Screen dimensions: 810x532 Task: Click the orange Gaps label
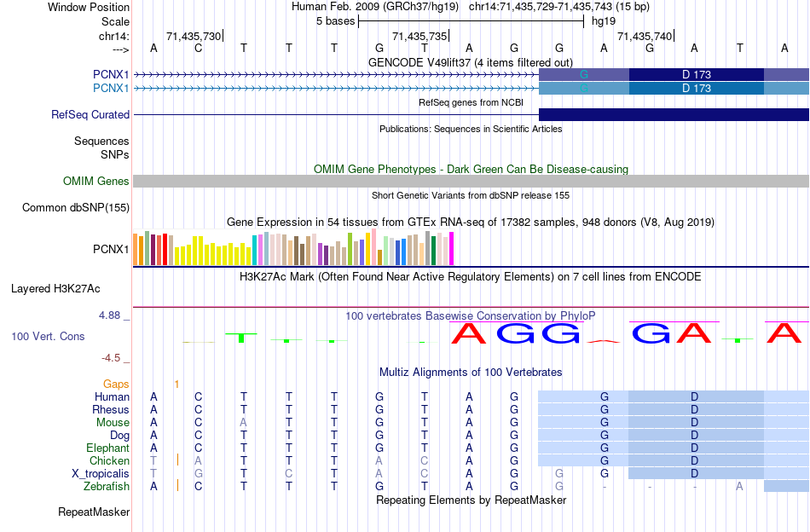click(x=116, y=384)
